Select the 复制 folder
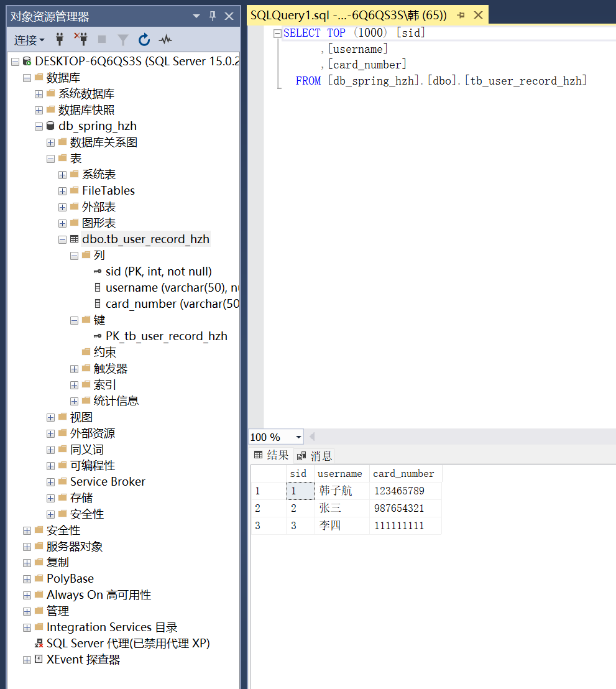 tap(58, 562)
